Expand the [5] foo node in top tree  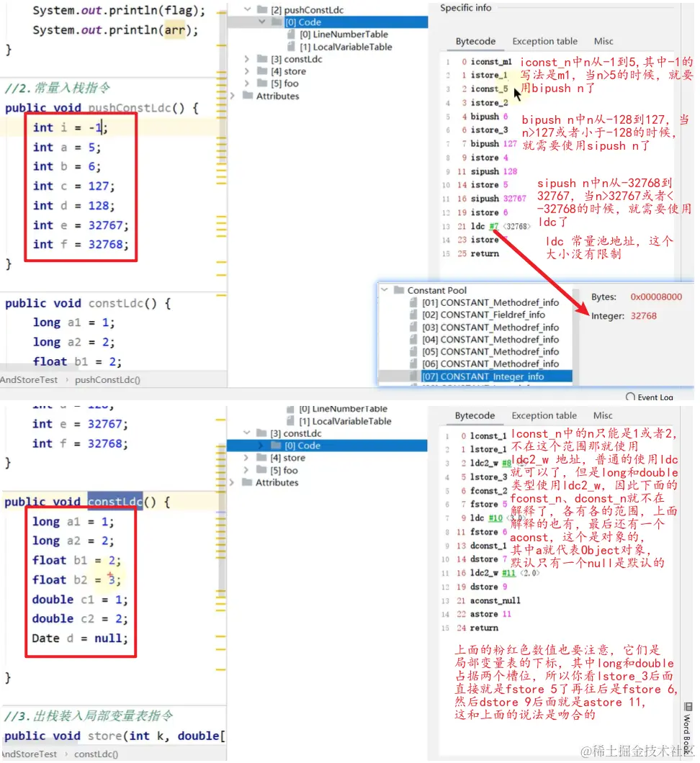tap(247, 83)
